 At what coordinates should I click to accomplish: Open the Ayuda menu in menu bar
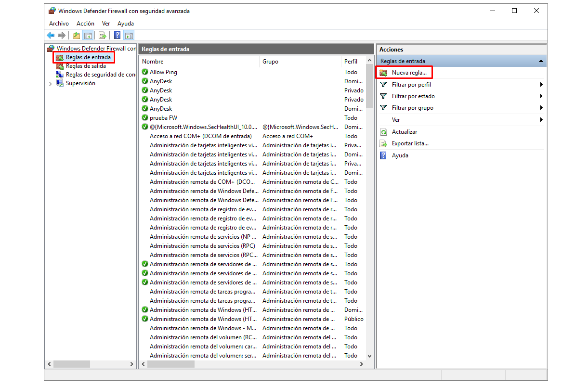tap(126, 24)
